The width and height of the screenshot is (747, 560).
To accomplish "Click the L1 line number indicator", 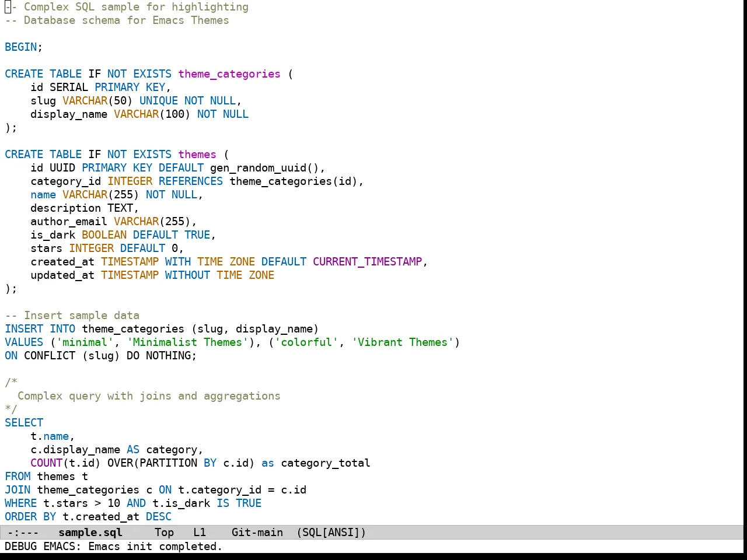I will tap(200, 532).
